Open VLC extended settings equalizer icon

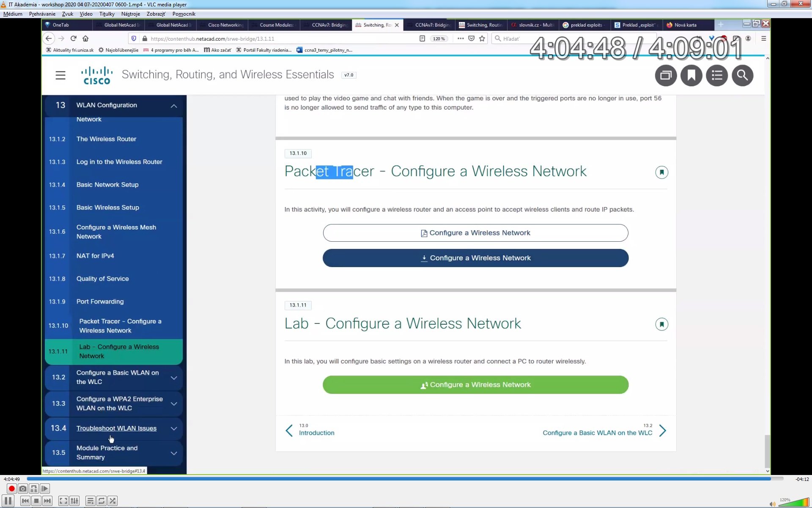[x=74, y=501]
